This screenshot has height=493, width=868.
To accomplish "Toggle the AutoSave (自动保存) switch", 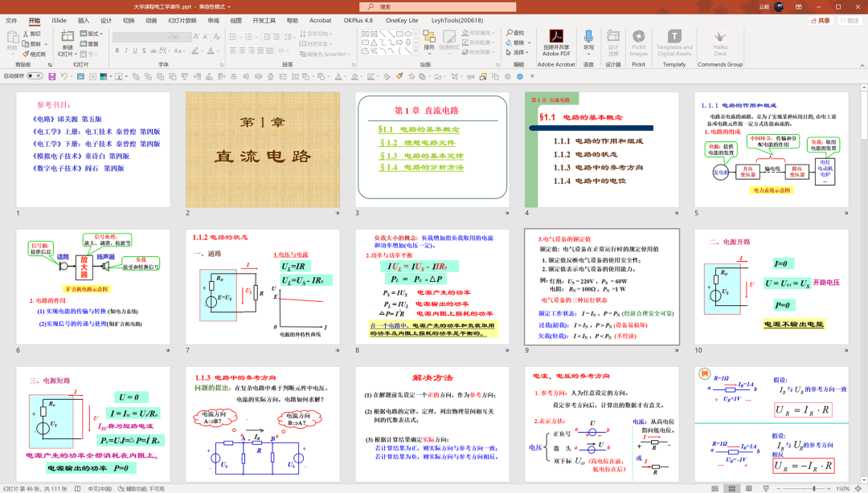I will [35, 76].
